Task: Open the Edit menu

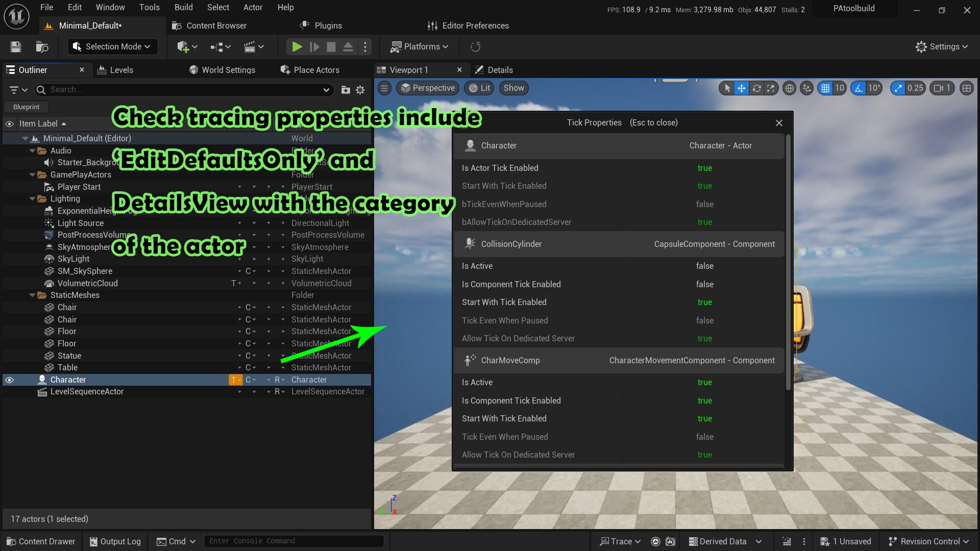Action: click(x=75, y=7)
